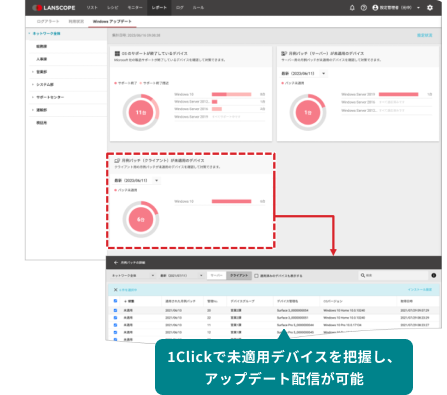The image size is (447, 395).
Task: Toggle the select-all checkbox in the table header
Action: [x=115, y=301]
